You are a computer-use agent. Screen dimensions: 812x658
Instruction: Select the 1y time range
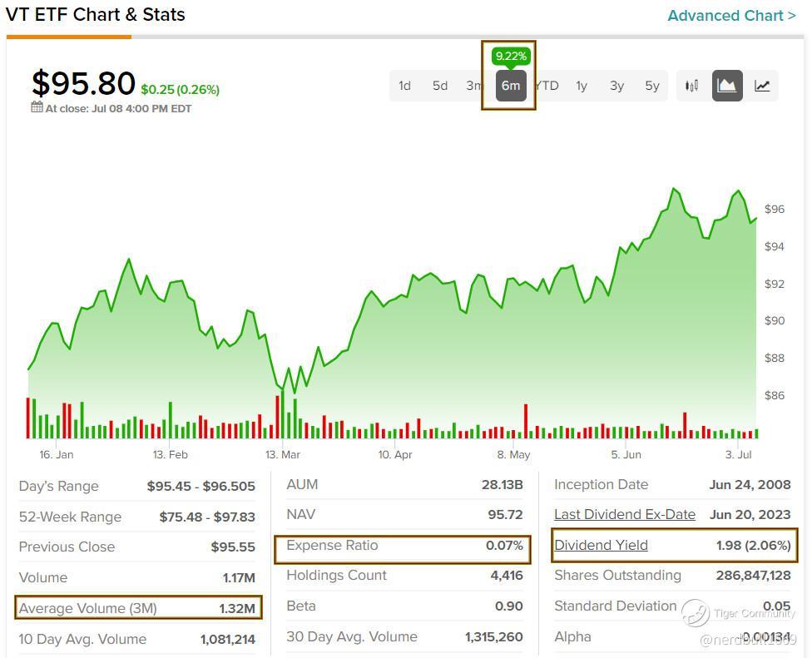582,86
